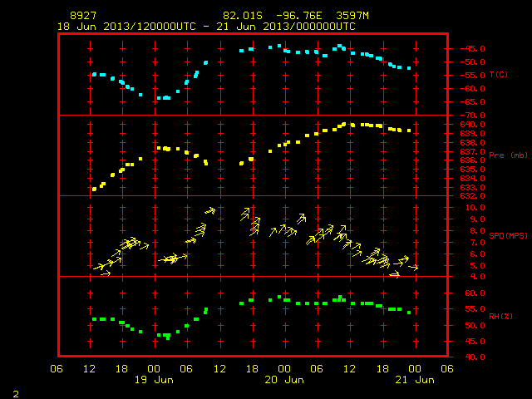532x399 pixels.
Task: Click the T(C) temperature axis label
Action: (499, 75)
